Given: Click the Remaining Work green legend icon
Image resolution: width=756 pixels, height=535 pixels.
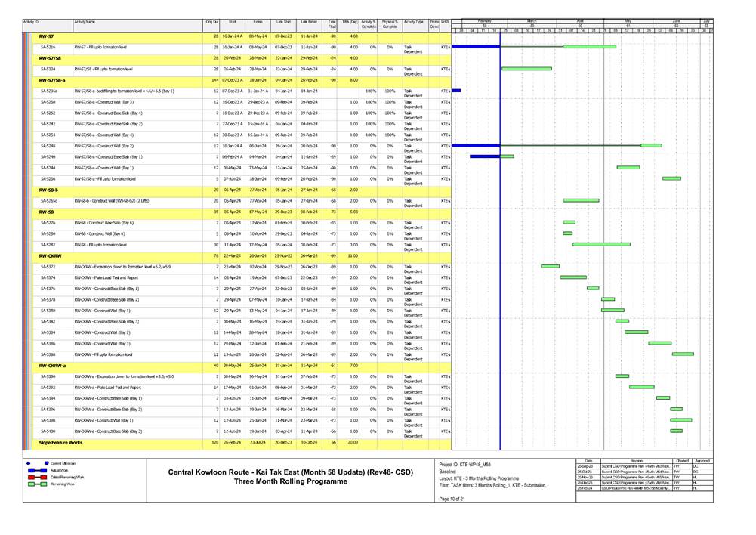Looking at the screenshot, I should (x=35, y=485).
